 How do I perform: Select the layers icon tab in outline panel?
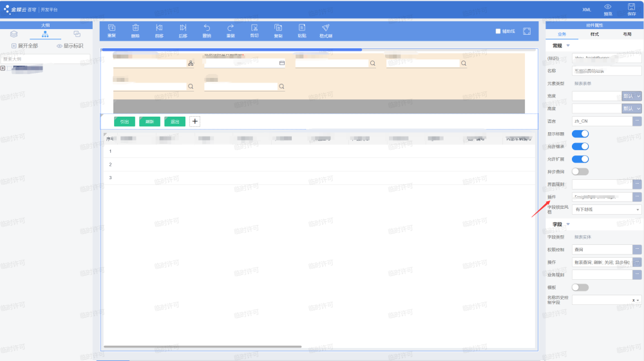click(x=14, y=34)
